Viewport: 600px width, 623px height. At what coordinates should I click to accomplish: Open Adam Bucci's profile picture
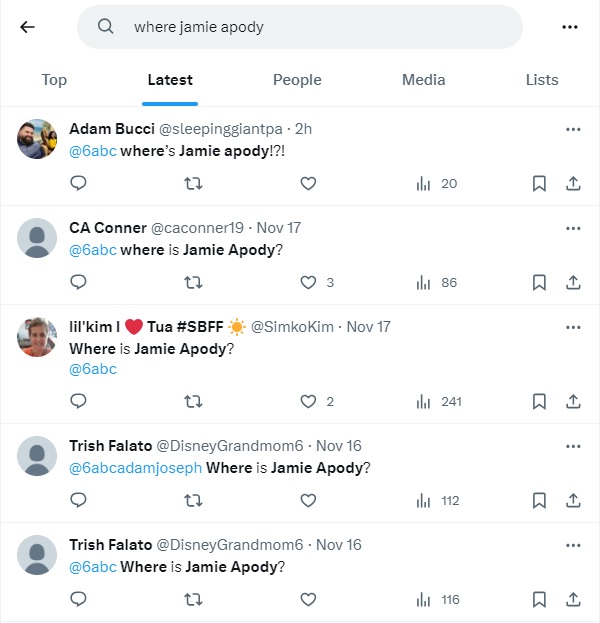(x=37, y=139)
